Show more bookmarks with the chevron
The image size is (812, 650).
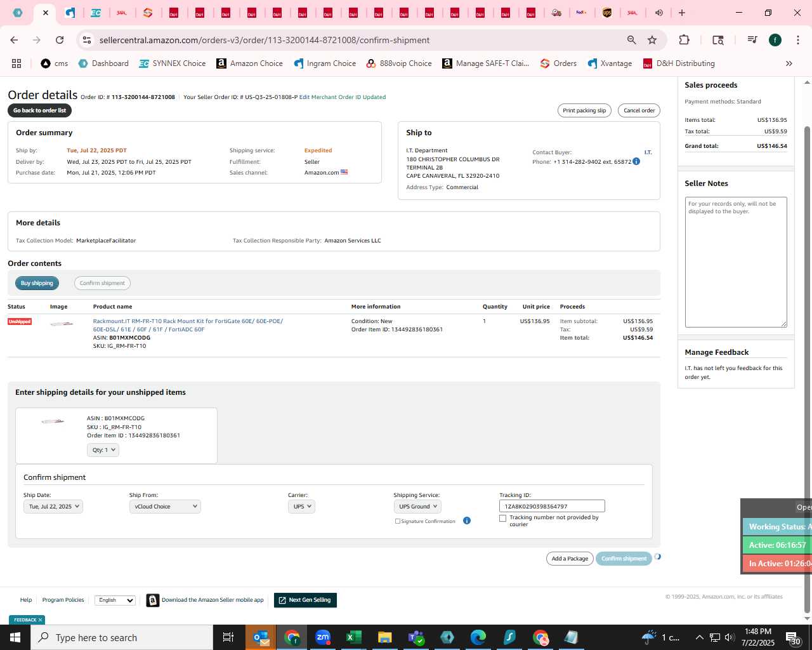pyautogui.click(x=789, y=63)
